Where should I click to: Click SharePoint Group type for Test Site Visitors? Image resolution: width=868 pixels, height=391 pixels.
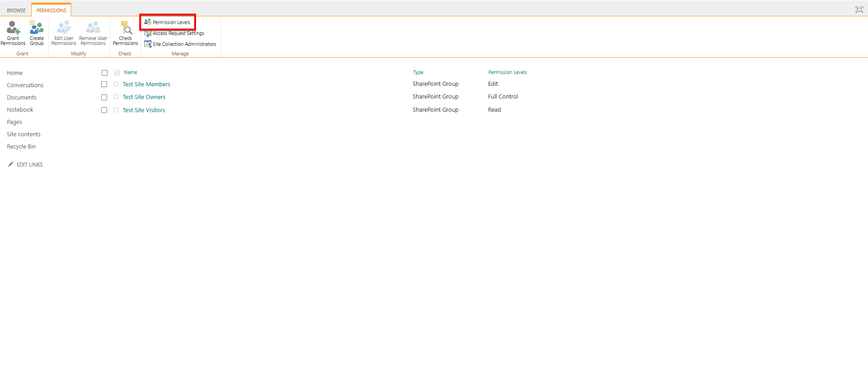pos(436,110)
